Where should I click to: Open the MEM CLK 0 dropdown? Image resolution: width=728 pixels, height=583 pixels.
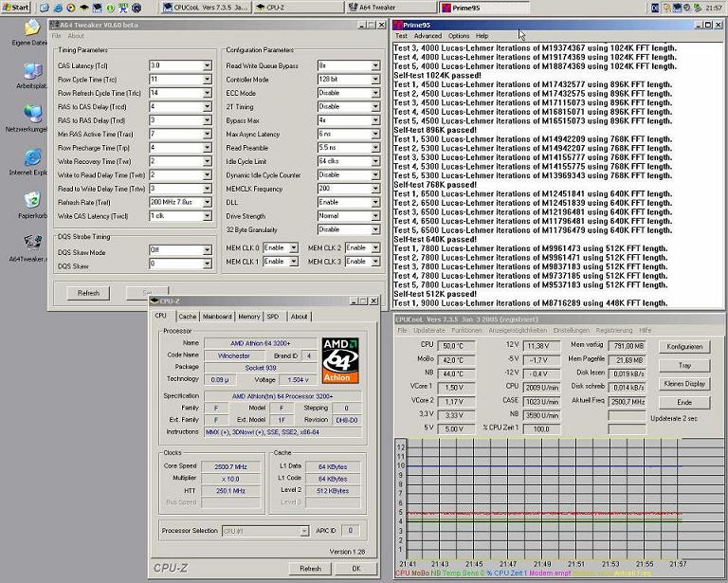point(294,247)
